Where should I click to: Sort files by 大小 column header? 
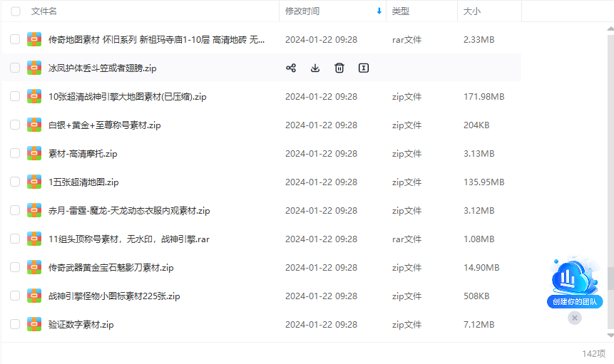coord(472,11)
